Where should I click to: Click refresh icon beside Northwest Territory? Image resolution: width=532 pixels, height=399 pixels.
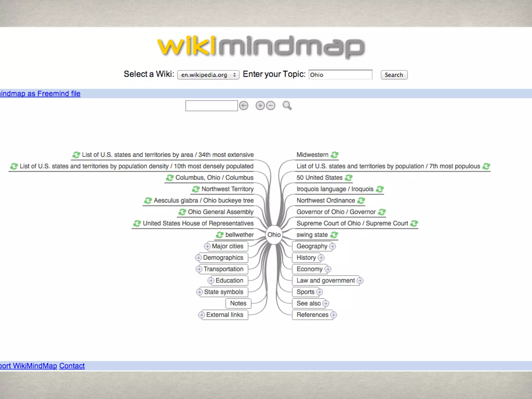(x=196, y=189)
